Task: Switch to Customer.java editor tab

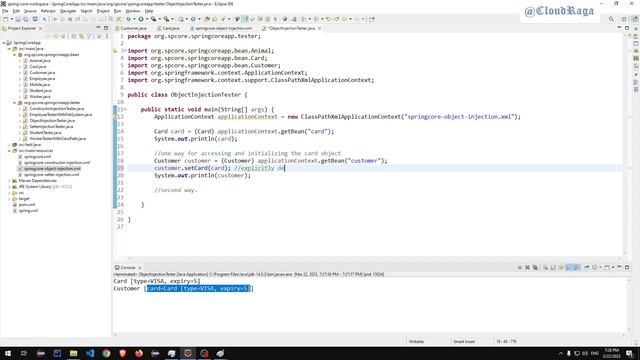Action: (x=131, y=28)
